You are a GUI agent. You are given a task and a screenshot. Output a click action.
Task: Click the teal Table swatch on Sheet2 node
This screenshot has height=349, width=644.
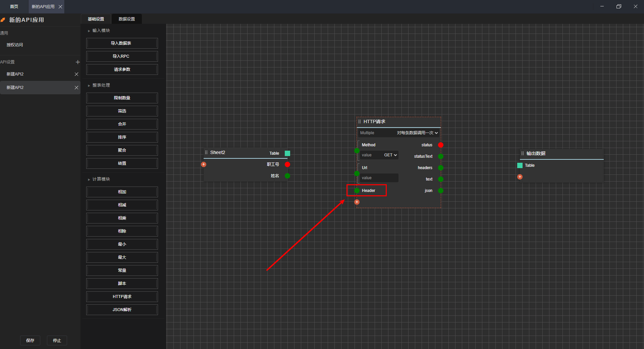click(287, 153)
